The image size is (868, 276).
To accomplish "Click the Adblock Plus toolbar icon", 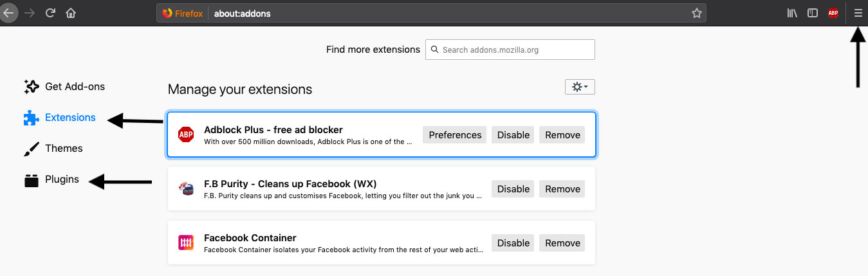I will [x=833, y=13].
